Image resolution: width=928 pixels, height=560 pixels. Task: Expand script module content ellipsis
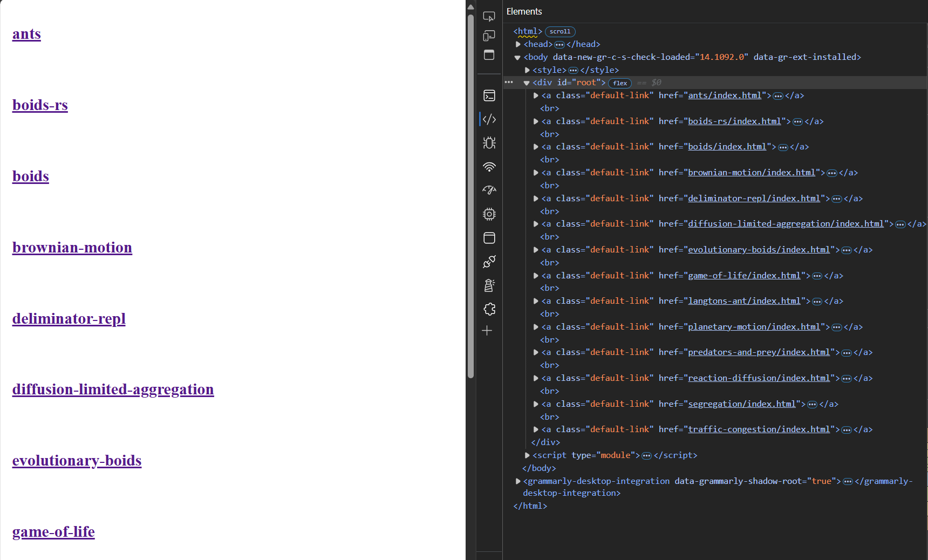click(646, 455)
